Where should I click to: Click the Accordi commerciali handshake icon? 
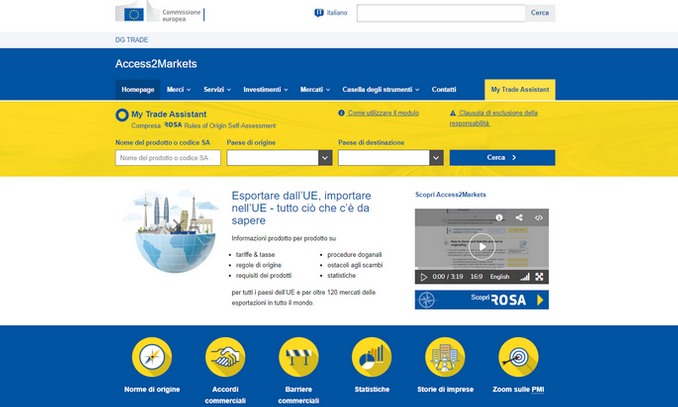click(225, 357)
